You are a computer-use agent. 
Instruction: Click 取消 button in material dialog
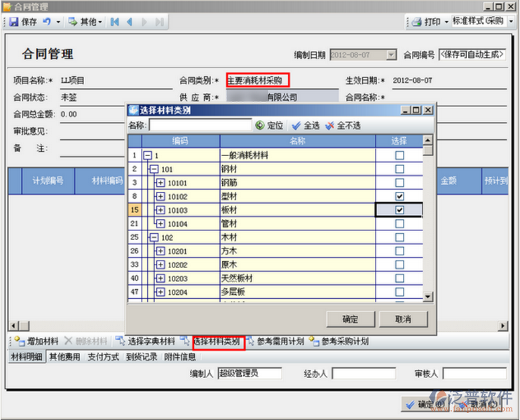[402, 319]
